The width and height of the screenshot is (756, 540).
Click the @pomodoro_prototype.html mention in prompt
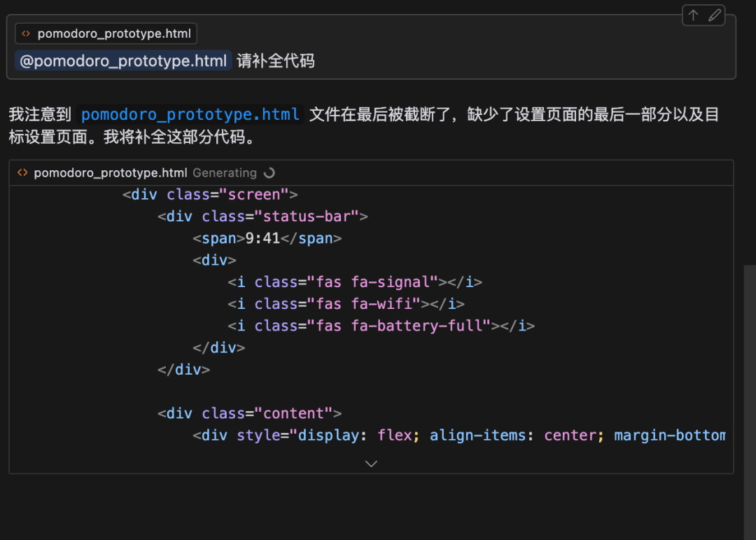tap(121, 61)
